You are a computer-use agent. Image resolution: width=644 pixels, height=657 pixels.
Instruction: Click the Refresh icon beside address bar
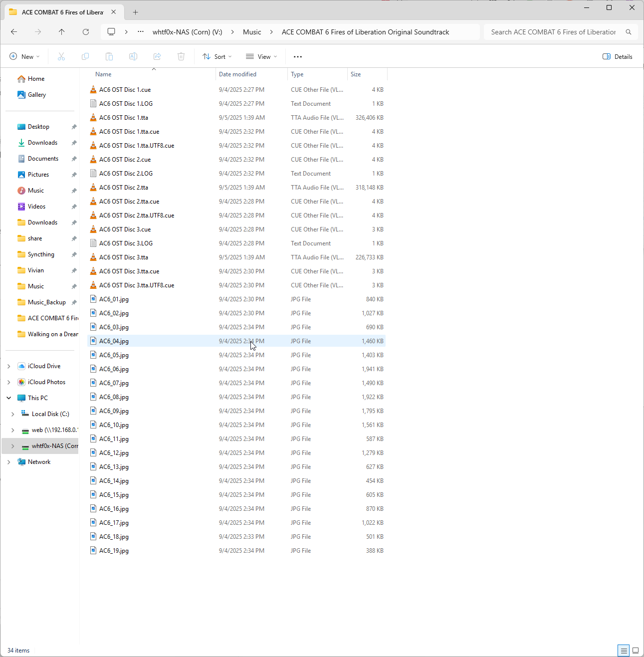pyautogui.click(x=86, y=32)
